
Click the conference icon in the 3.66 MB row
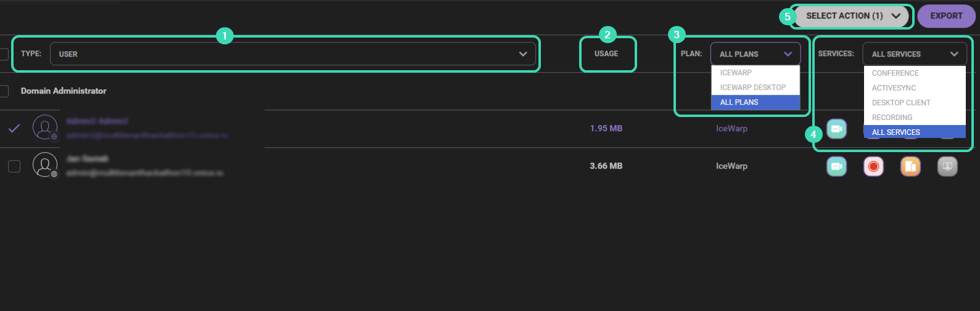(836, 166)
